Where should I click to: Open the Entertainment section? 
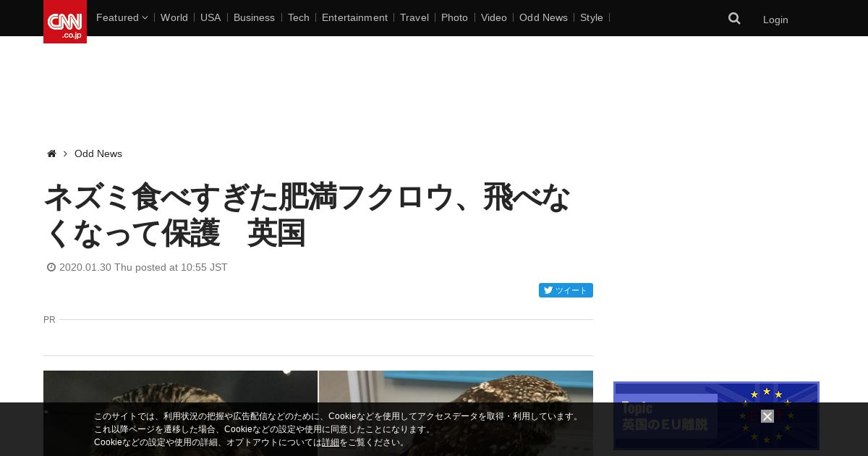click(x=354, y=17)
